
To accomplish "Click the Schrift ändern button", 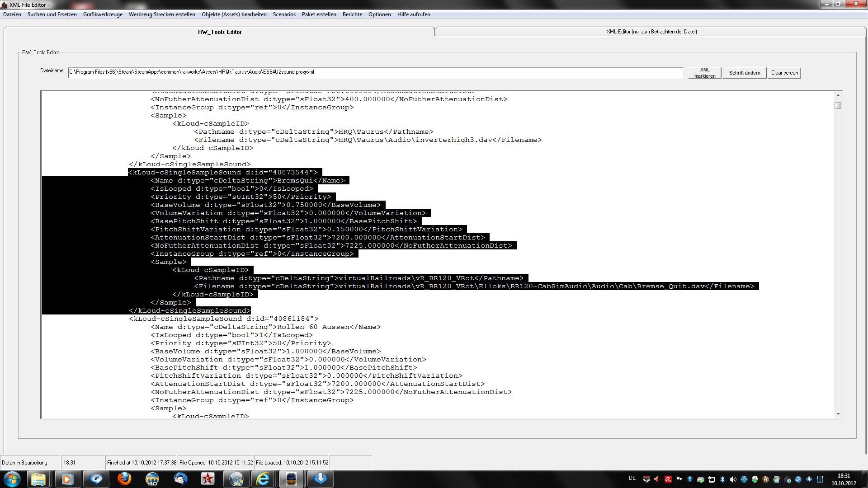I will click(x=744, y=73).
